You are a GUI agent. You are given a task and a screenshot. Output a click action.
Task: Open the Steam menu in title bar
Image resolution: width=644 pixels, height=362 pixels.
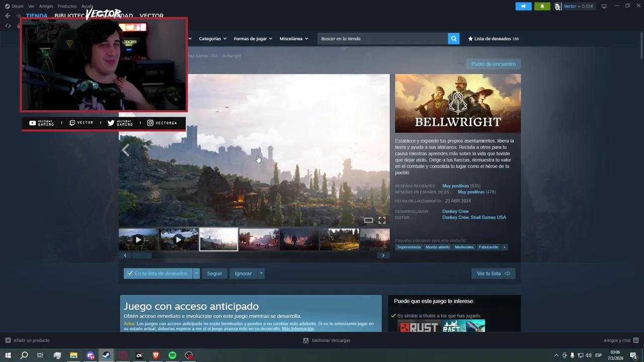tap(15, 7)
